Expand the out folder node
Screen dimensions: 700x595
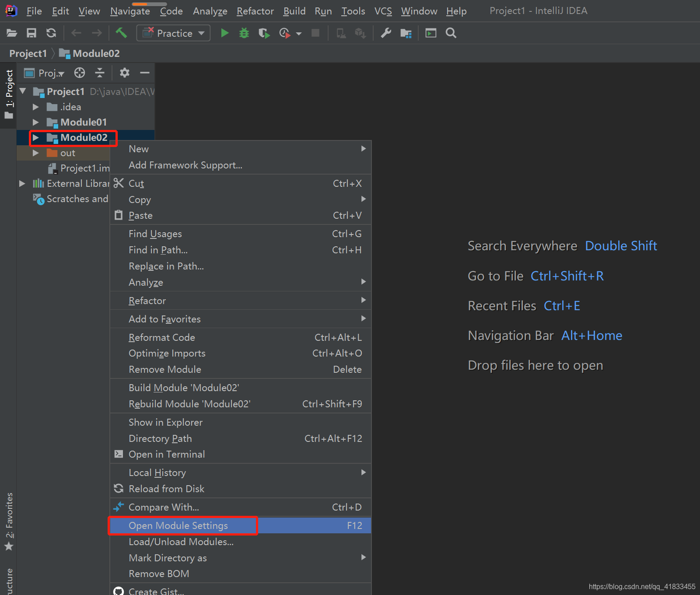coord(36,153)
